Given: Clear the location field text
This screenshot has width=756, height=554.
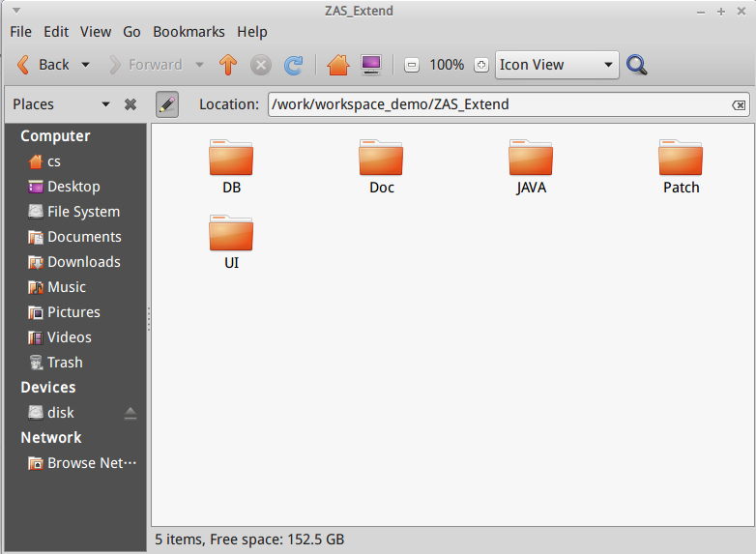Looking at the screenshot, I should (x=738, y=104).
